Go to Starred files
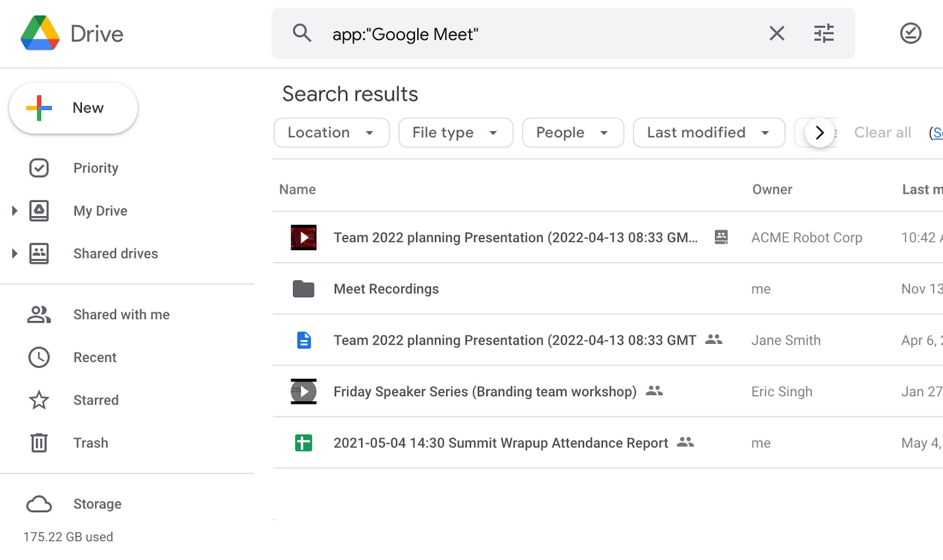Viewport: 943px width, 560px height. click(x=95, y=400)
